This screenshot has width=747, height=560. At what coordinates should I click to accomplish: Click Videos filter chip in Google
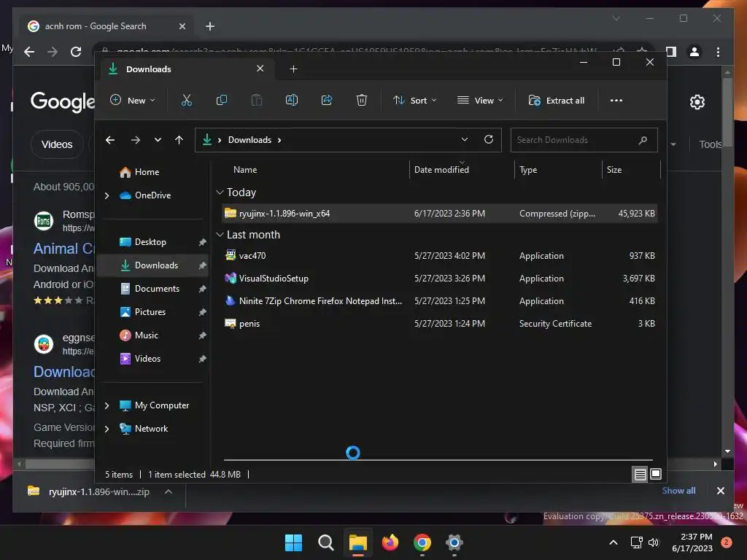click(x=57, y=144)
